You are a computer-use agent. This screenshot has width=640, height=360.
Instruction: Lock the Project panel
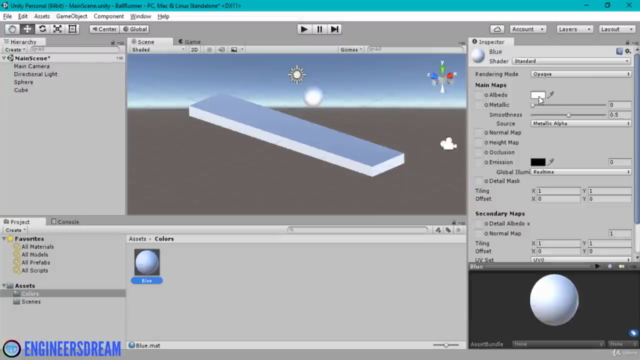pos(453,222)
